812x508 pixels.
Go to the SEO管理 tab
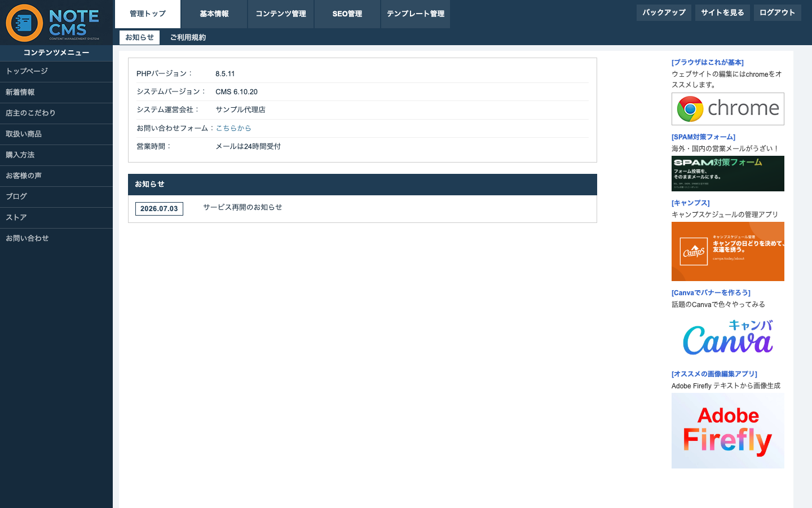click(x=347, y=14)
